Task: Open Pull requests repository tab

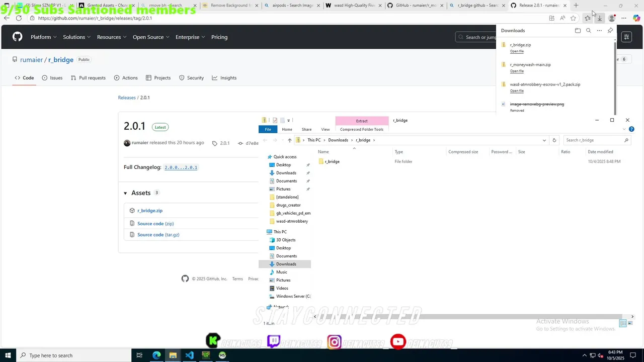Action: point(88,78)
